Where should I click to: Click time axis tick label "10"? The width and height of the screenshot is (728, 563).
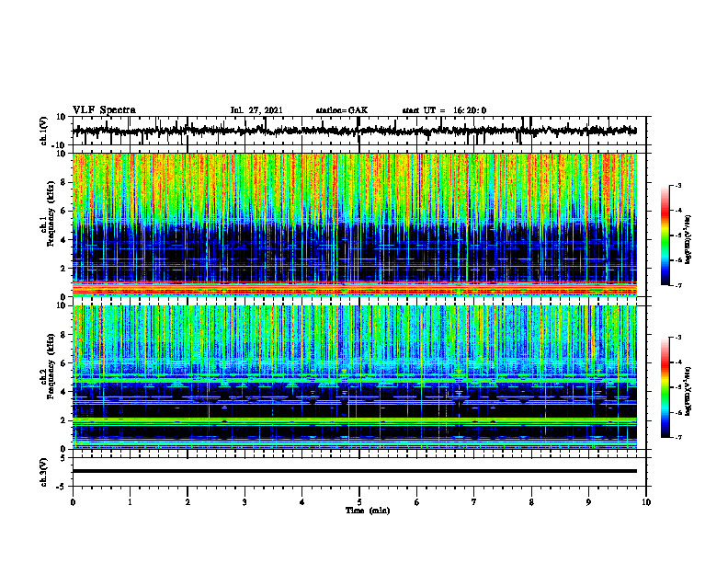646,502
